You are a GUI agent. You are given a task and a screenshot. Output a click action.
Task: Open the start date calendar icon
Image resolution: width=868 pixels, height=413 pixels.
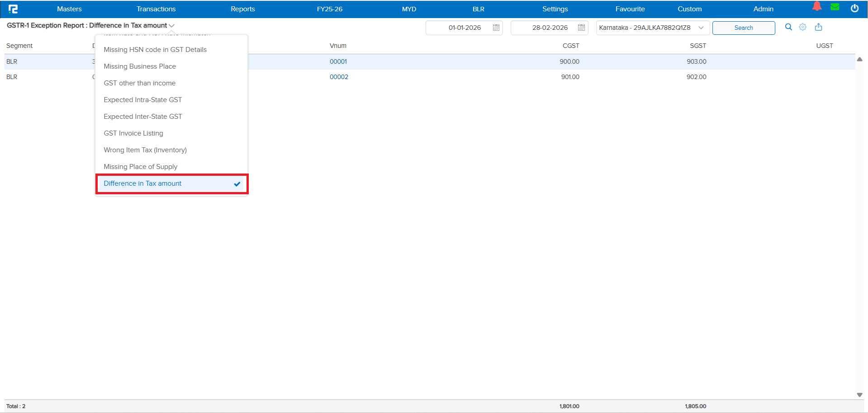click(496, 28)
